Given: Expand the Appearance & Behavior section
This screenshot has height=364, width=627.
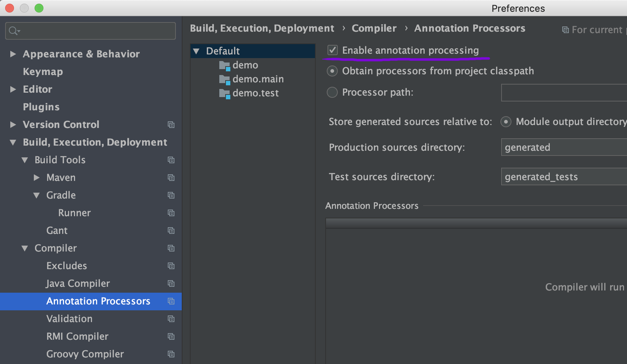Looking at the screenshot, I should point(13,54).
